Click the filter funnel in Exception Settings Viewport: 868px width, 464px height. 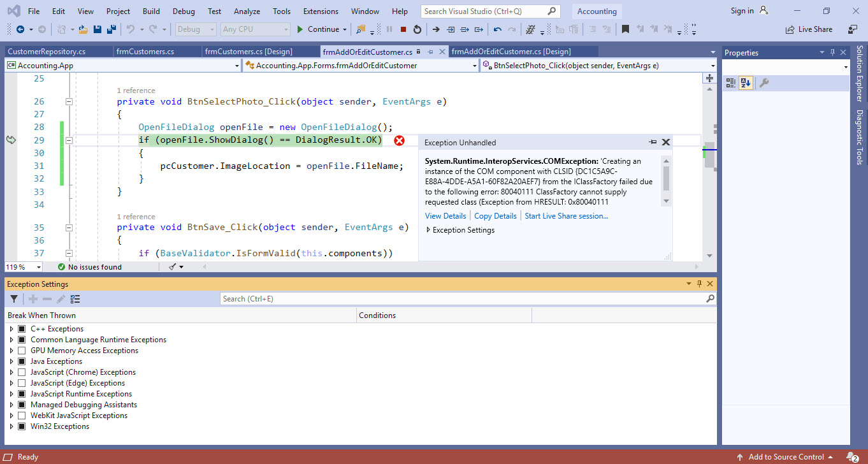coord(14,299)
